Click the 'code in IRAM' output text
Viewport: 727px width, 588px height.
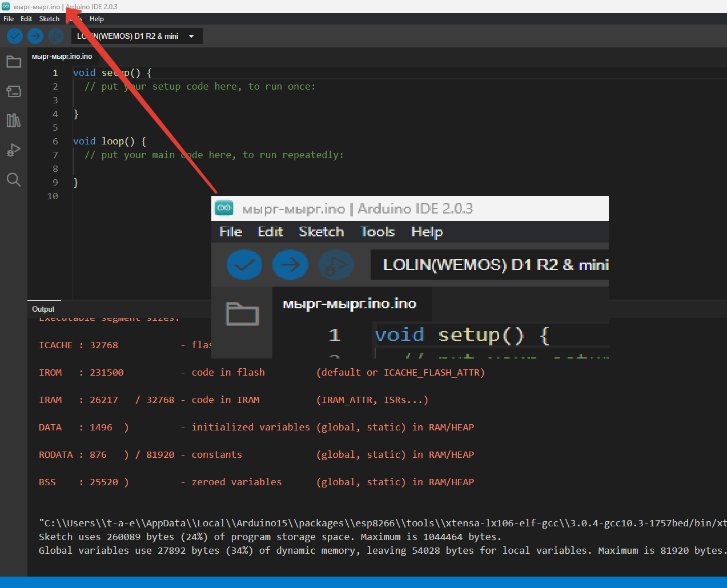pos(225,400)
